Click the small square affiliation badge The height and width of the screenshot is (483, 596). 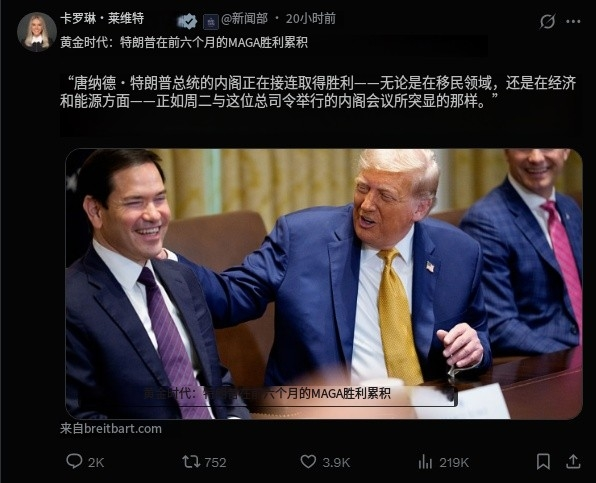click(211, 22)
